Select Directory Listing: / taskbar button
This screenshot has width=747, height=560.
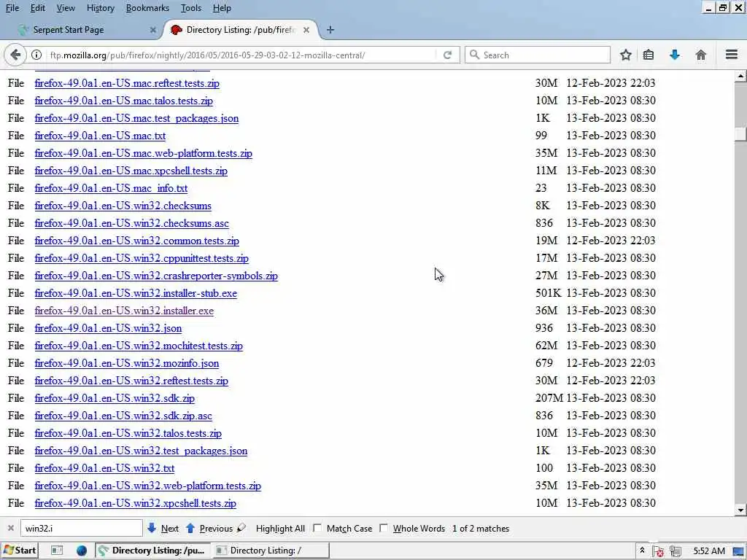click(x=270, y=551)
